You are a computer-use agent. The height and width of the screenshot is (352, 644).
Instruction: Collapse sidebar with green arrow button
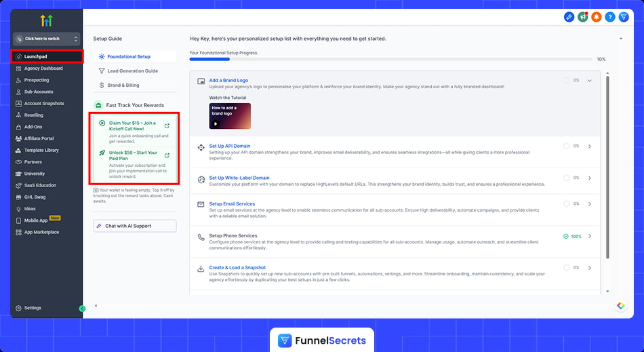[x=82, y=309]
